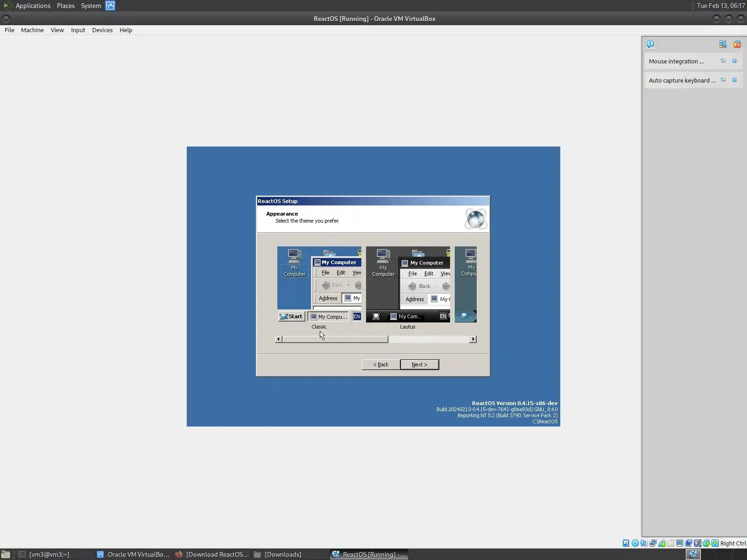Select the Lautus theme preview
Viewport: 747px width, 560px height.
pyautogui.click(x=408, y=285)
